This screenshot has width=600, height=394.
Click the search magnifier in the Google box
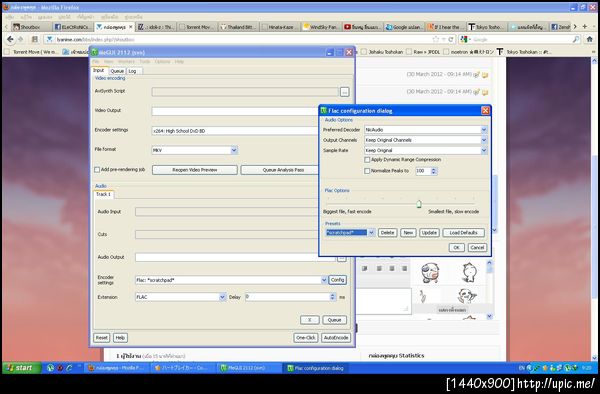(x=576, y=39)
